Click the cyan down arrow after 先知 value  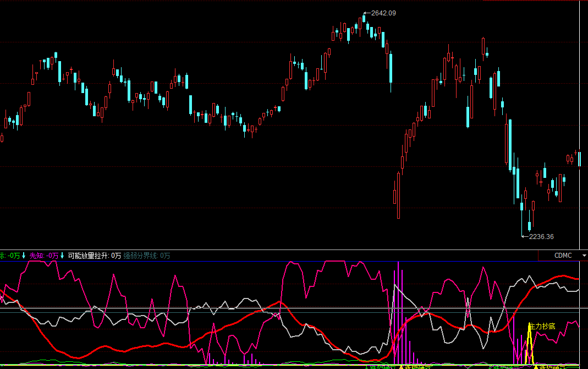point(62,256)
